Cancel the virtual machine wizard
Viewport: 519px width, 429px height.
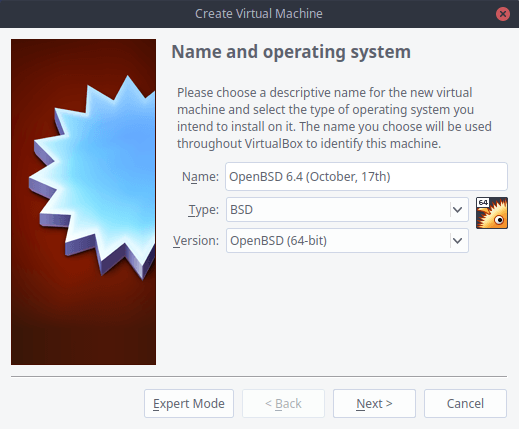tap(465, 403)
